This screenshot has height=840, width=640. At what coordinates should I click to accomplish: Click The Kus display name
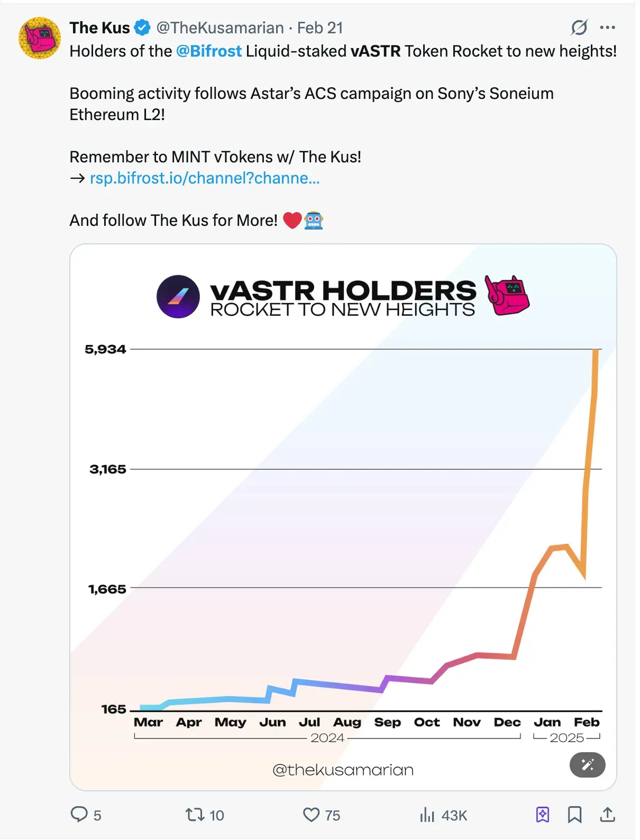point(99,28)
